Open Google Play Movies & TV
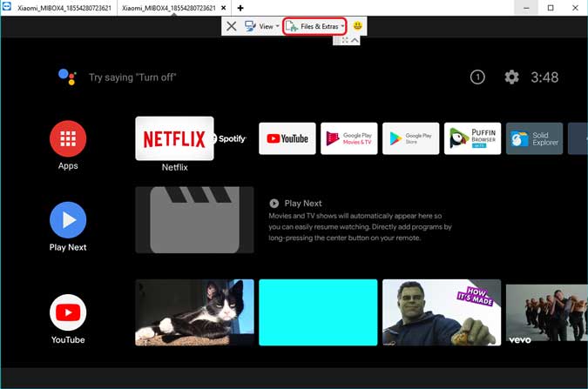Screen dimensions: 588x389 pyautogui.click(x=349, y=138)
